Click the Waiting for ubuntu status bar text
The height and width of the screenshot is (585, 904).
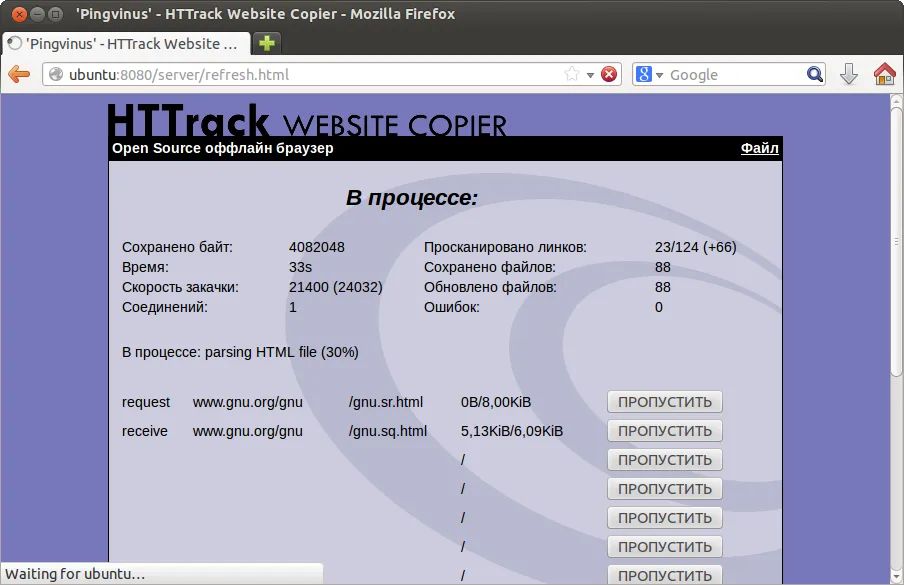[75, 574]
